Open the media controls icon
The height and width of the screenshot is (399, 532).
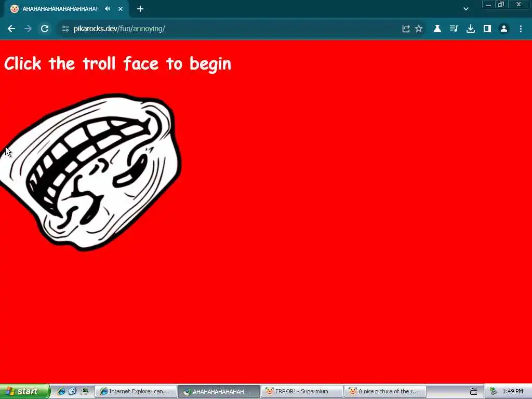(x=454, y=29)
